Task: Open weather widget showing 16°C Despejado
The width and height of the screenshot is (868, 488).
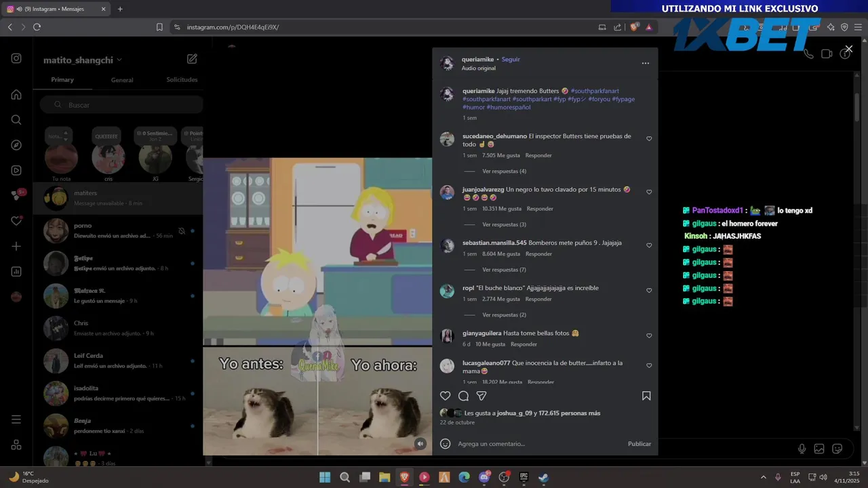Action: pyautogui.click(x=29, y=477)
